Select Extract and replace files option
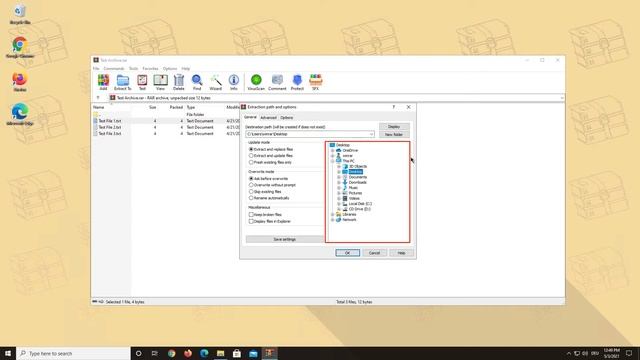 click(271, 149)
